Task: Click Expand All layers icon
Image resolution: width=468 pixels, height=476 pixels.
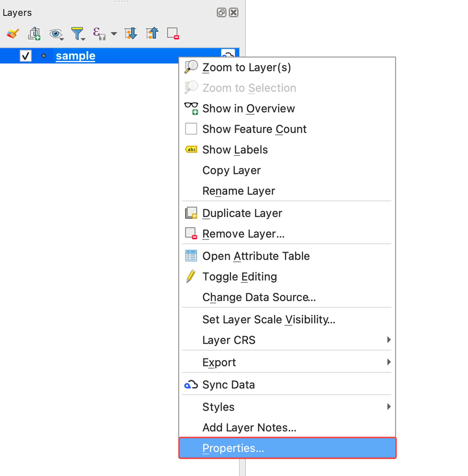Action: (x=131, y=33)
